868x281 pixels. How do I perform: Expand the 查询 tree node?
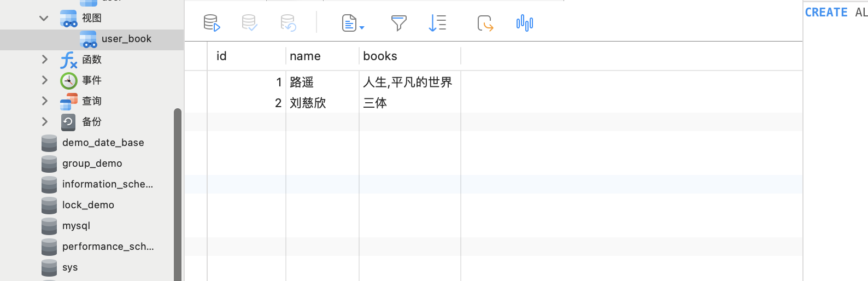click(45, 101)
